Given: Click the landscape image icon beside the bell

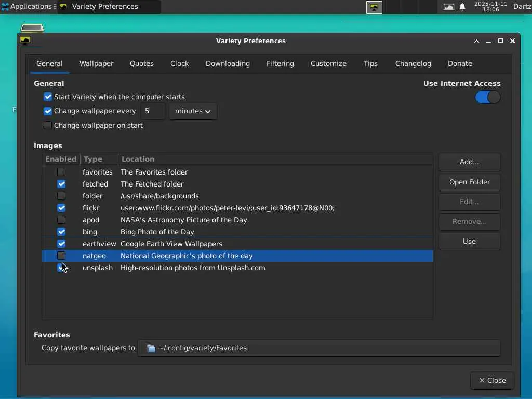Looking at the screenshot, I should click(x=448, y=7).
